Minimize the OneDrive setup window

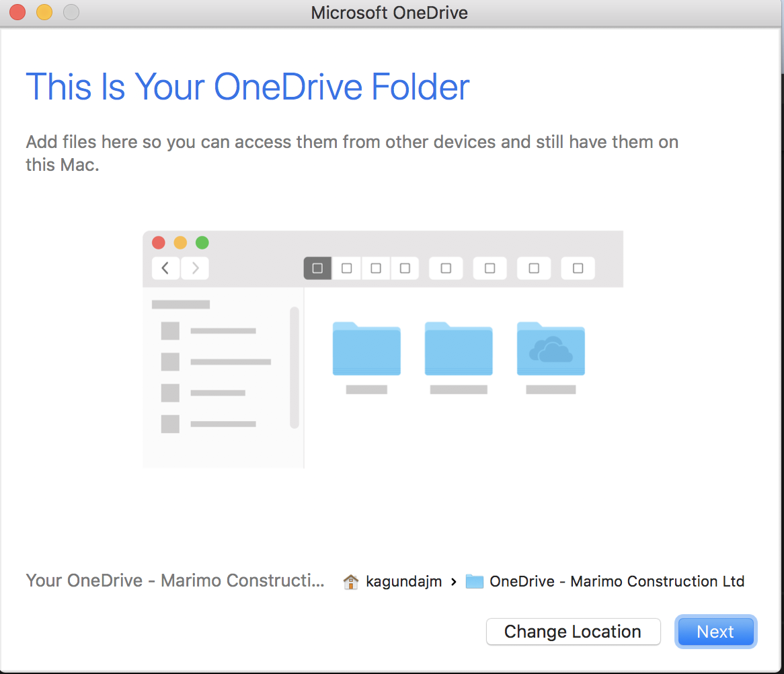pos(44,12)
